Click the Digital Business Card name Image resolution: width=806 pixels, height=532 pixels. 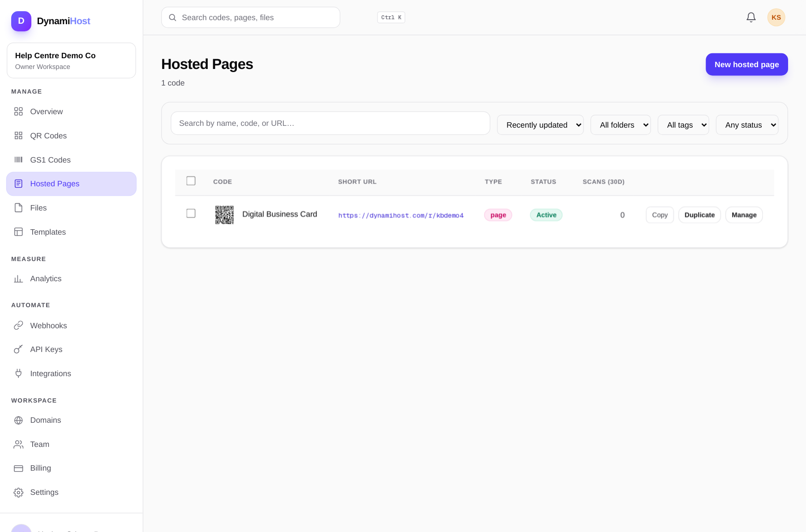click(x=279, y=214)
